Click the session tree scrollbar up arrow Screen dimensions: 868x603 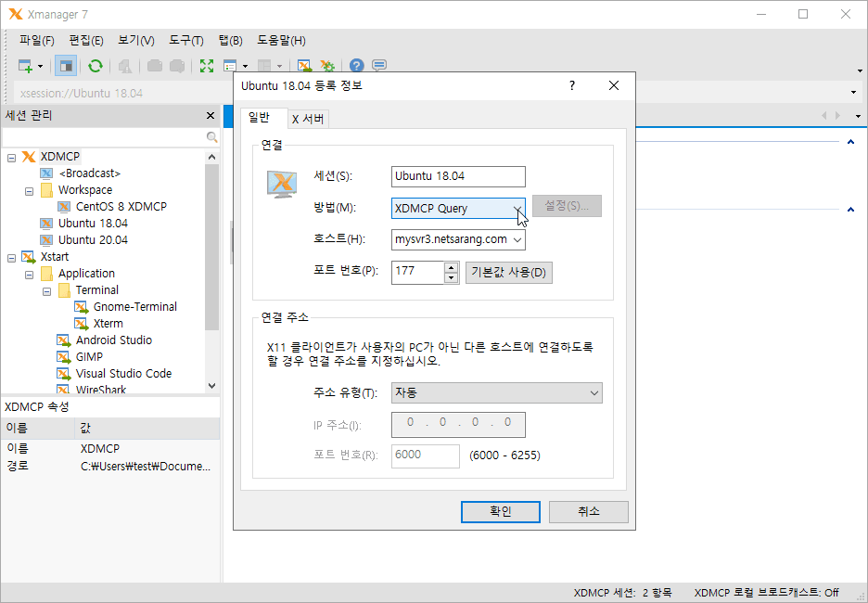[x=211, y=158]
